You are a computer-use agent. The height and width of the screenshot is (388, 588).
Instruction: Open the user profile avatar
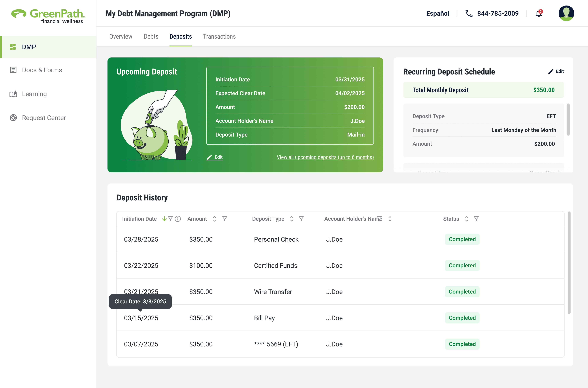pos(566,13)
